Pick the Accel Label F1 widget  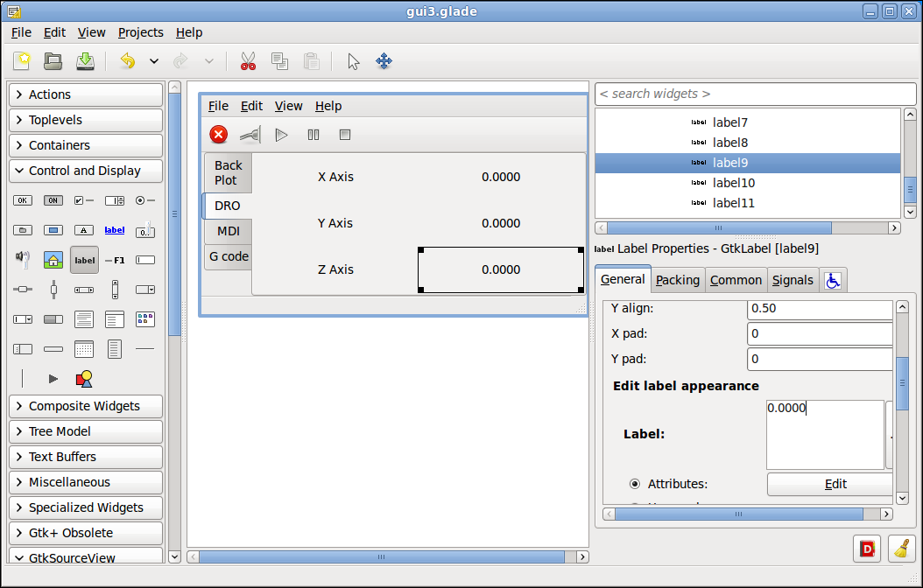[x=114, y=260]
